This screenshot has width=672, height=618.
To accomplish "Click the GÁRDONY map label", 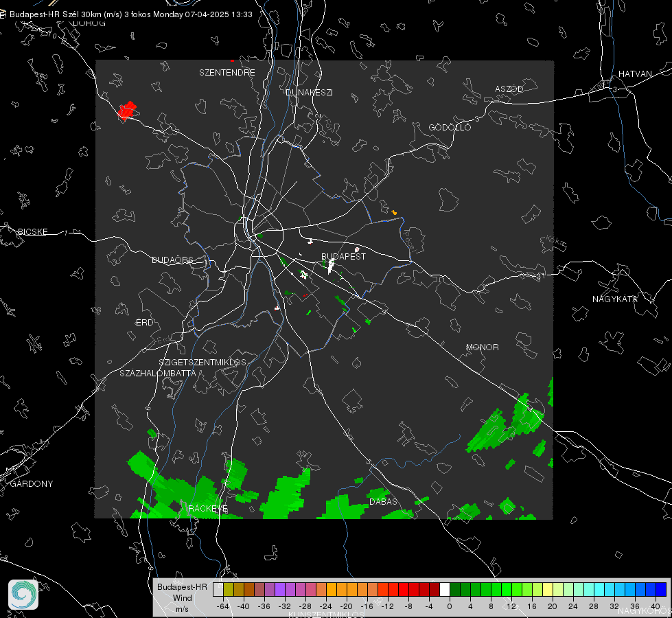I will click(x=32, y=484).
